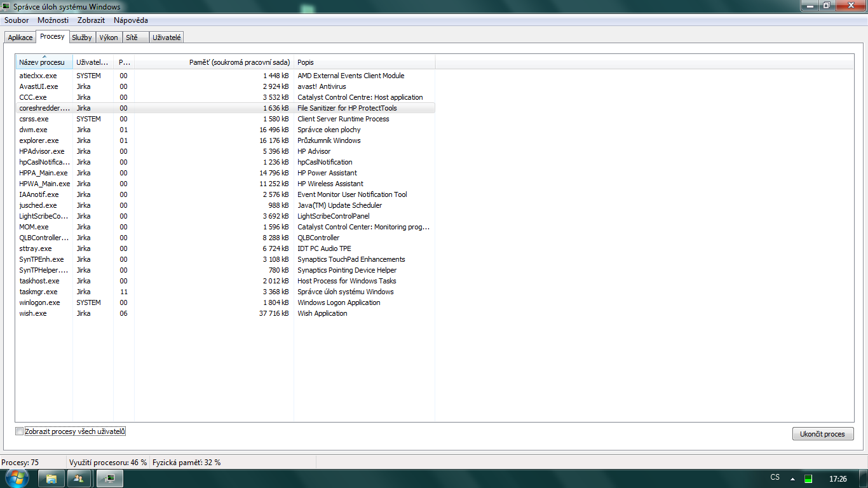Enable Zobrazit procesy všech uživatelů checkbox
Viewport: 868px width, 488px height.
(19, 431)
